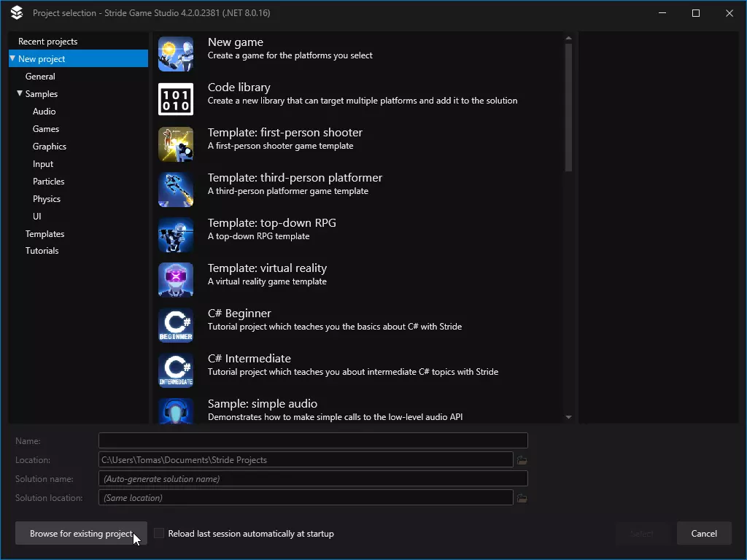747x560 pixels.
Task: Click 'A virtual reality game template' description
Action: point(267,281)
